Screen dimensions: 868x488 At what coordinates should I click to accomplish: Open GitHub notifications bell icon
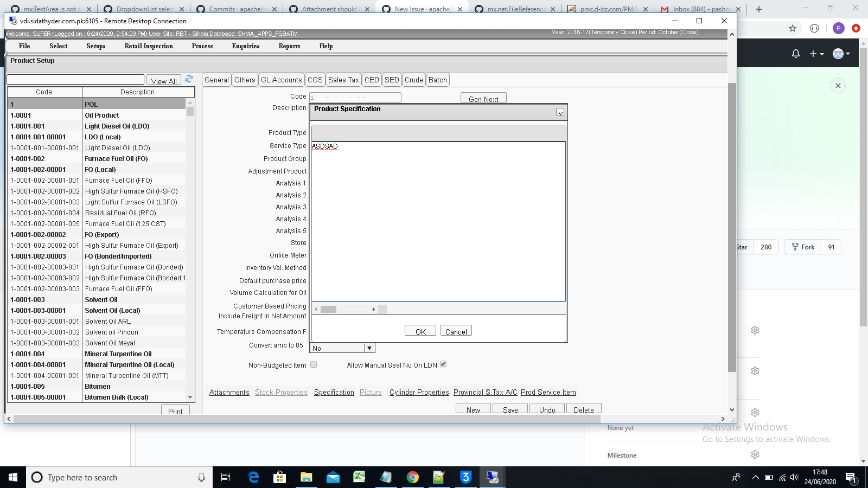(x=795, y=53)
